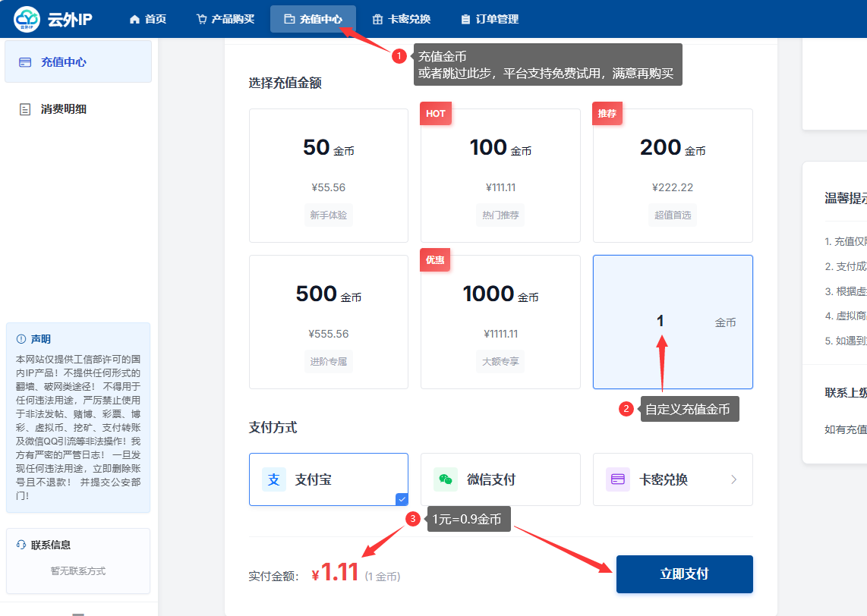The image size is (867, 616).
Task: Choose the 1000 金币 discount package
Action: (x=500, y=322)
